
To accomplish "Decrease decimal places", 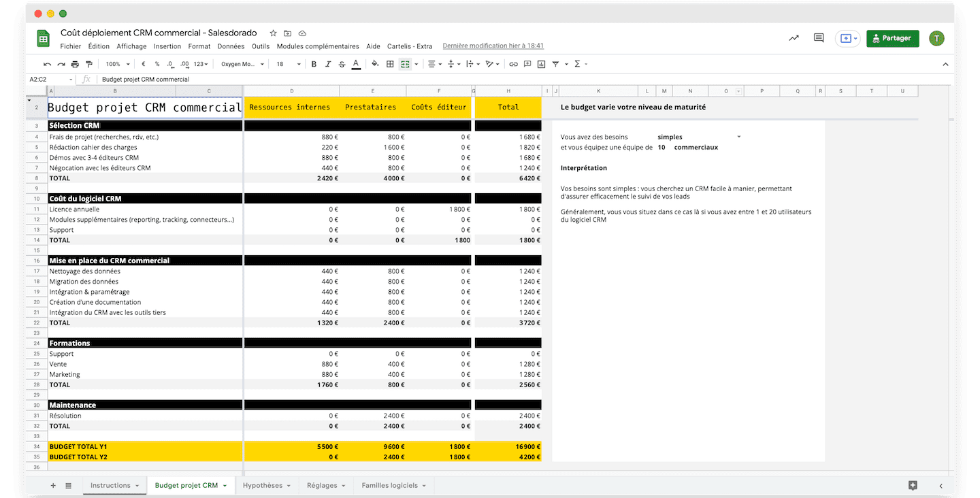I will pyautogui.click(x=171, y=64).
